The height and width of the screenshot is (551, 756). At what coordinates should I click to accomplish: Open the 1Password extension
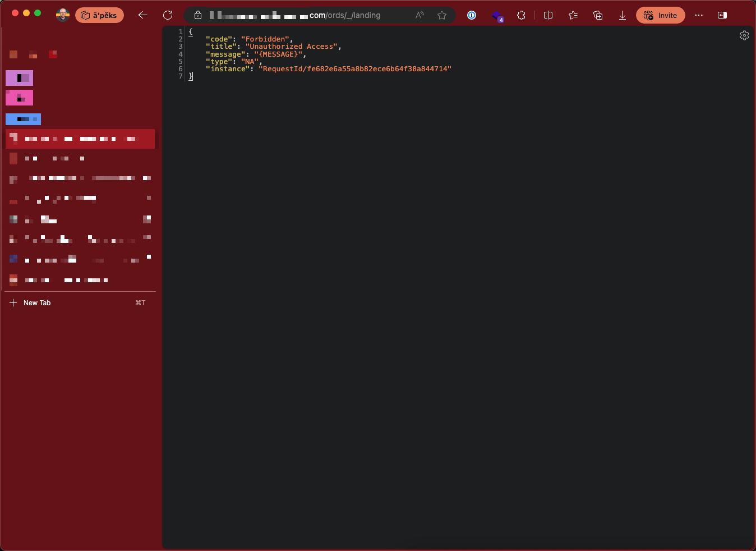click(x=472, y=15)
